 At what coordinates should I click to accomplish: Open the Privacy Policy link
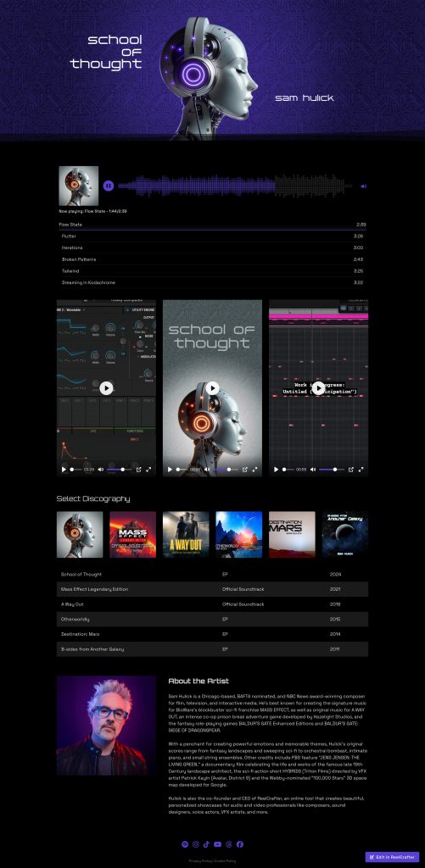[200, 861]
